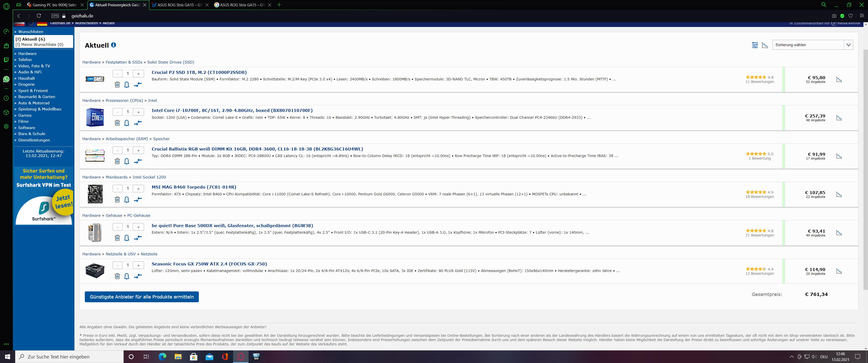Open the Seasonic Focus GX 750W product link
The width and height of the screenshot is (868, 363).
pyautogui.click(x=209, y=264)
